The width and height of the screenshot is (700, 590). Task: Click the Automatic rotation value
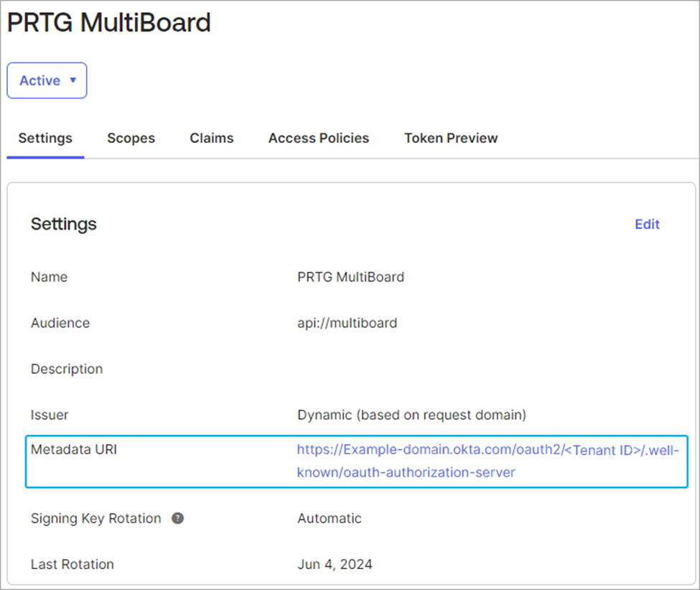330,519
